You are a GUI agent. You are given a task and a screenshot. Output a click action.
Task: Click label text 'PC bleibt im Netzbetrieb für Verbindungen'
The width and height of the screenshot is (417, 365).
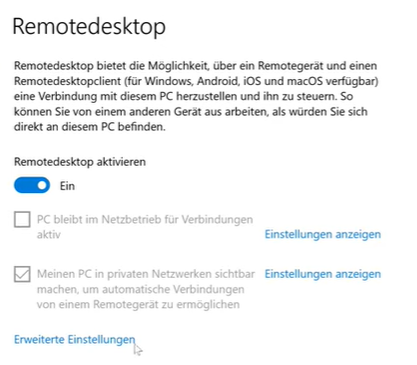click(x=145, y=219)
